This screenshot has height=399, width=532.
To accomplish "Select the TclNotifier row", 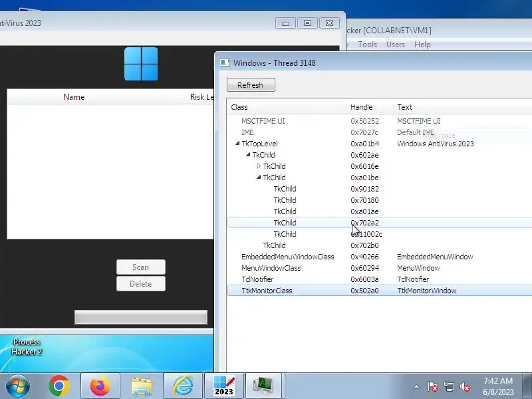I will 380,279.
